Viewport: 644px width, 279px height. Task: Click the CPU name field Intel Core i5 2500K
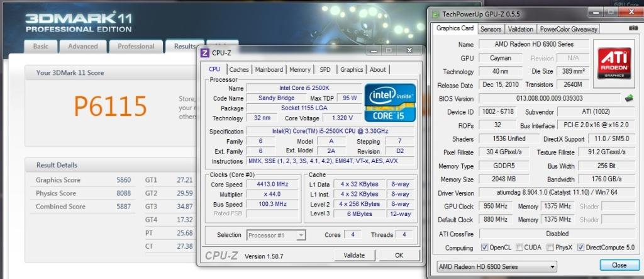tap(304, 88)
